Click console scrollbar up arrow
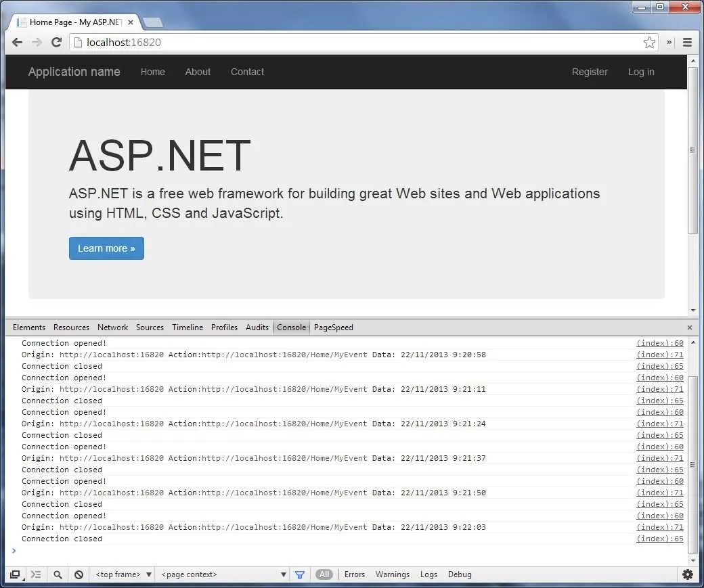The height and width of the screenshot is (588, 704). click(x=693, y=342)
